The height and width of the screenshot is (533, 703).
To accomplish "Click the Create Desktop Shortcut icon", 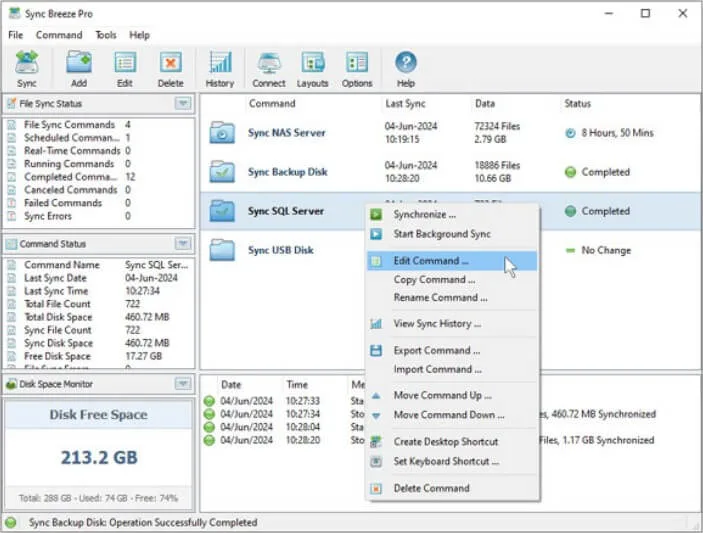I will pyautogui.click(x=376, y=442).
